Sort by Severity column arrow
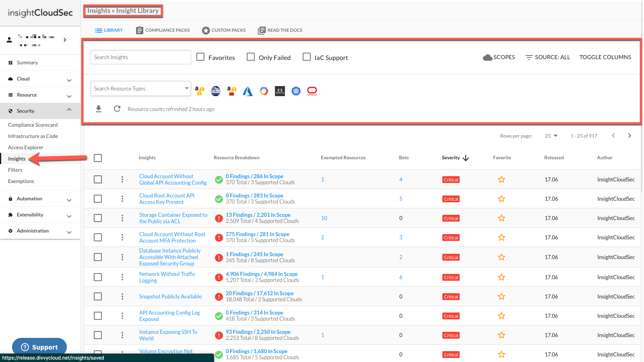The height and width of the screenshot is (362, 644). 466,158
